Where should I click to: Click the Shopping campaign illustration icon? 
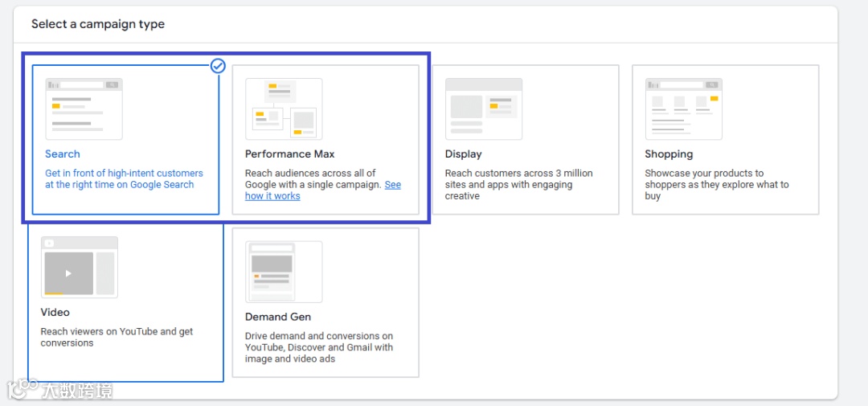point(684,109)
